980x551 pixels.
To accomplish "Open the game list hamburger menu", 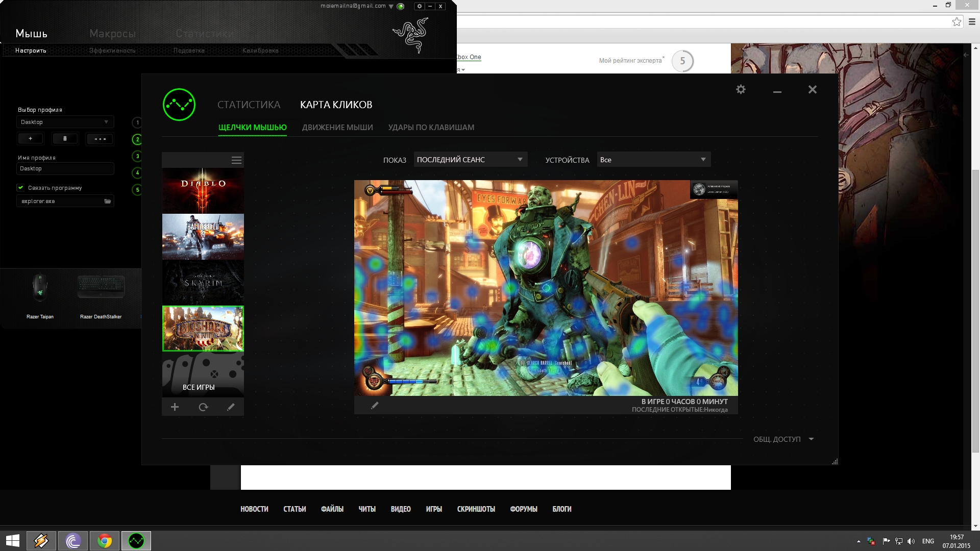I will point(236,160).
